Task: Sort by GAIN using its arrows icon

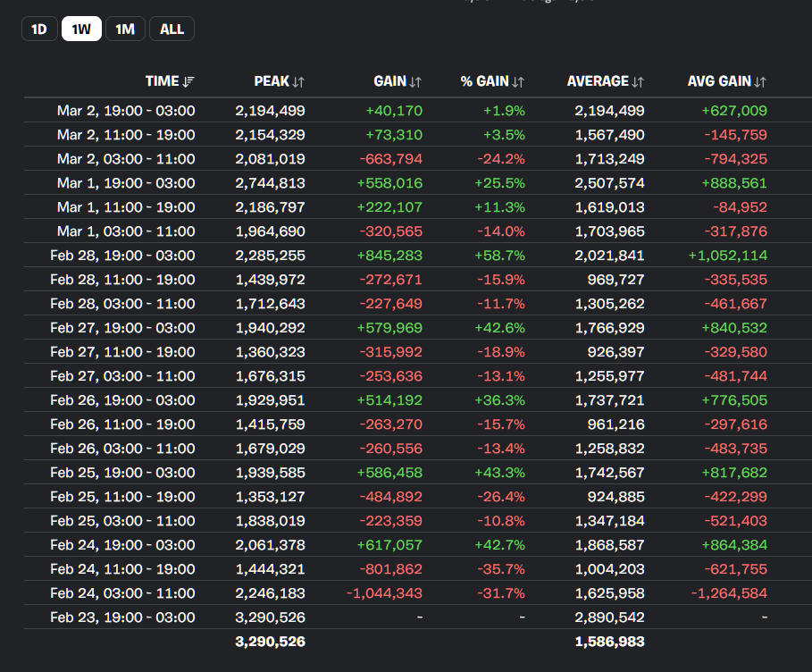Action: [x=415, y=81]
